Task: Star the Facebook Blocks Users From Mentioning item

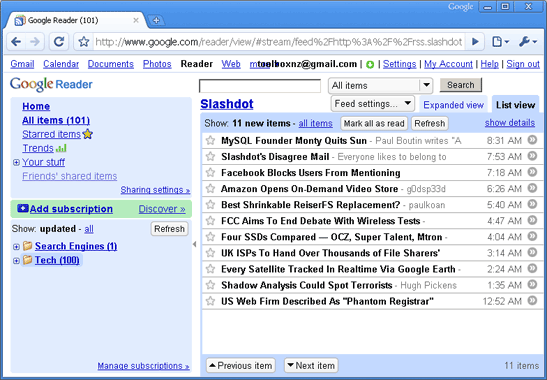Action: (x=210, y=172)
